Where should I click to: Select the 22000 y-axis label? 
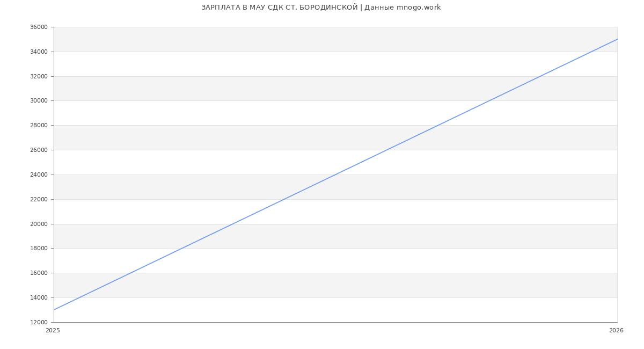pos(39,199)
